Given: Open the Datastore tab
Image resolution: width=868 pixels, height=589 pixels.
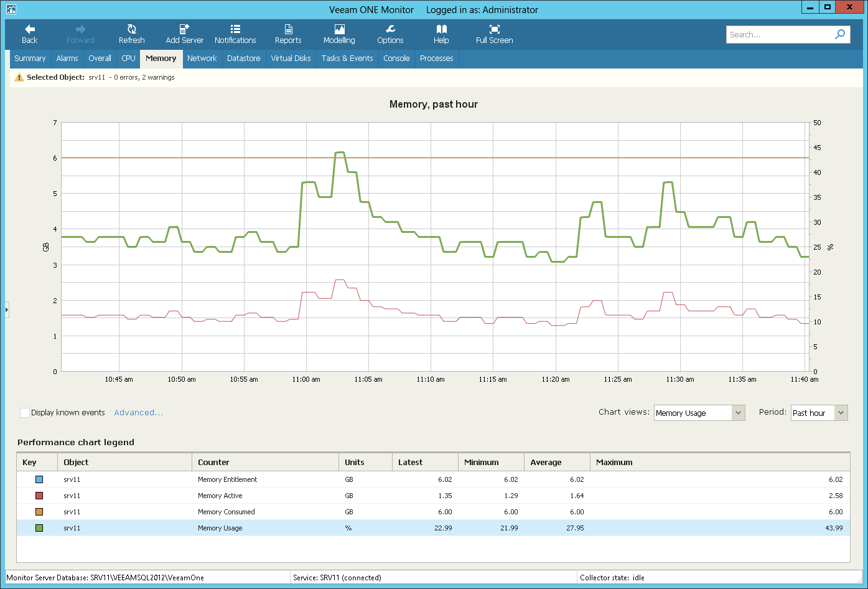Looking at the screenshot, I should pyautogui.click(x=244, y=59).
